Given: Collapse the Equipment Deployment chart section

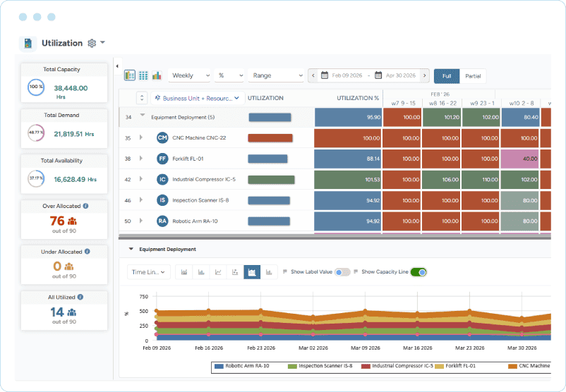Looking at the screenshot, I should (x=131, y=249).
